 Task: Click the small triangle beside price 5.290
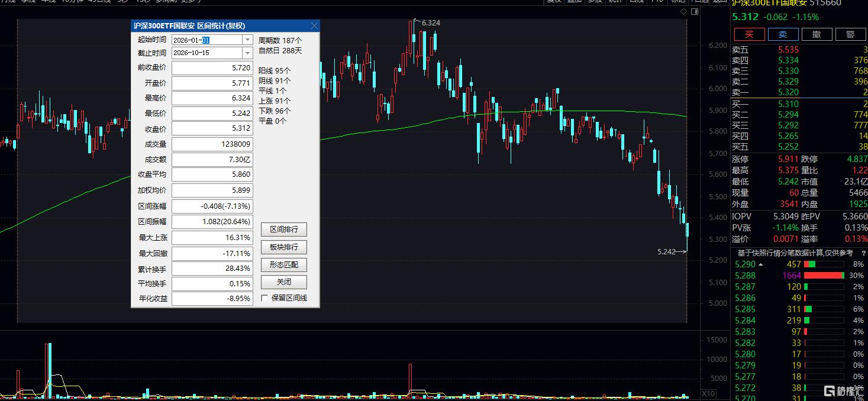[x=760, y=264]
